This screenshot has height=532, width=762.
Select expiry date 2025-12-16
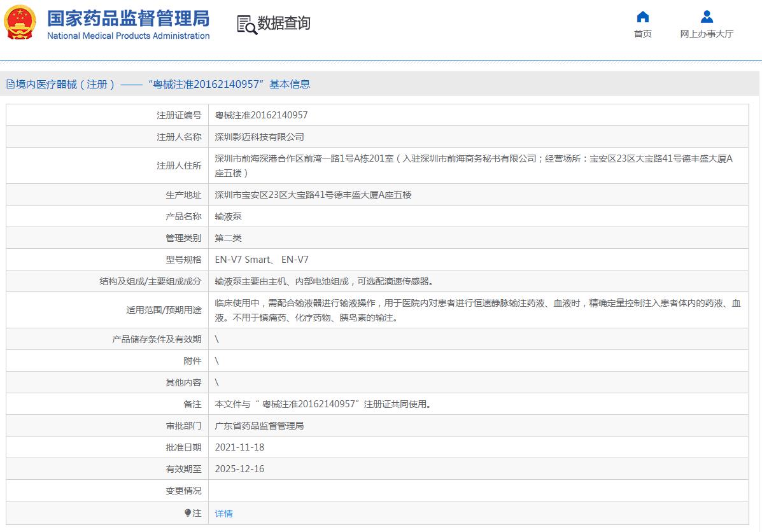click(239, 470)
